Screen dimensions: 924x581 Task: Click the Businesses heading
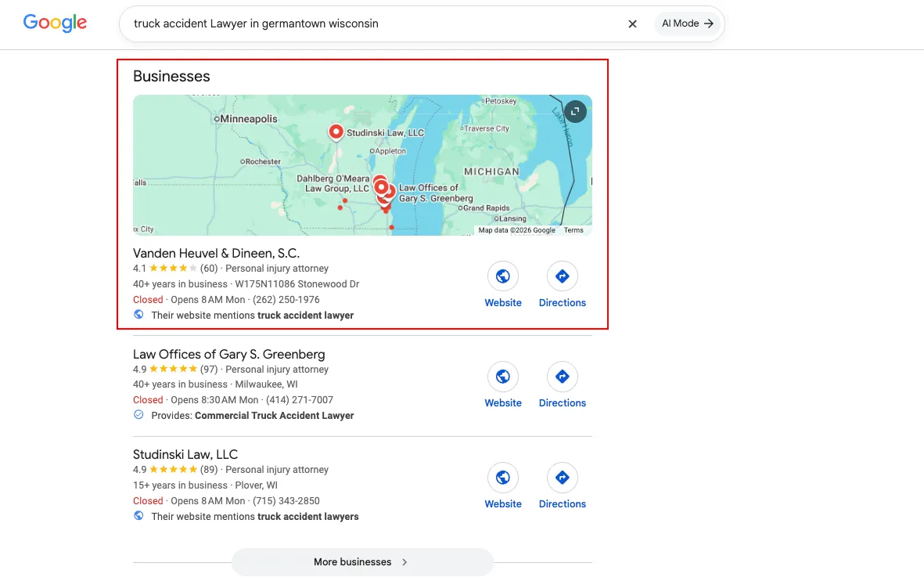(x=171, y=76)
